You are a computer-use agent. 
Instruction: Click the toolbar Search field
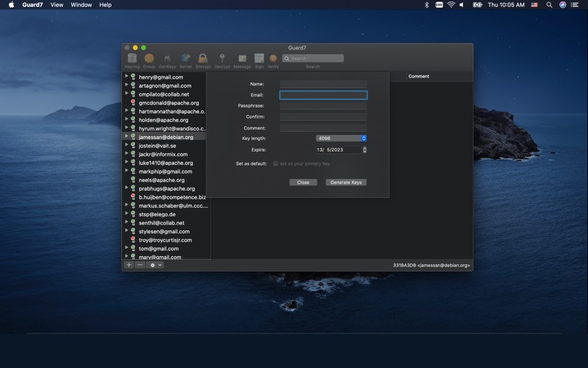[313, 58]
